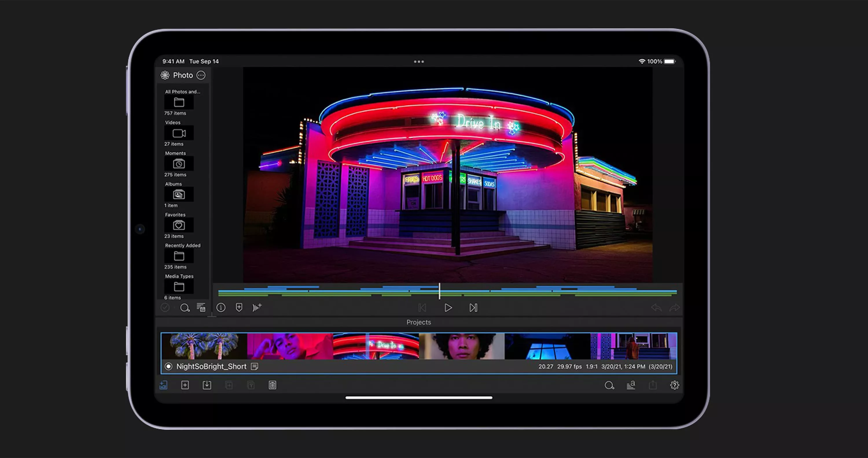Add a marker with shield-plus icon
The height and width of the screenshot is (458, 868).
[x=239, y=307]
